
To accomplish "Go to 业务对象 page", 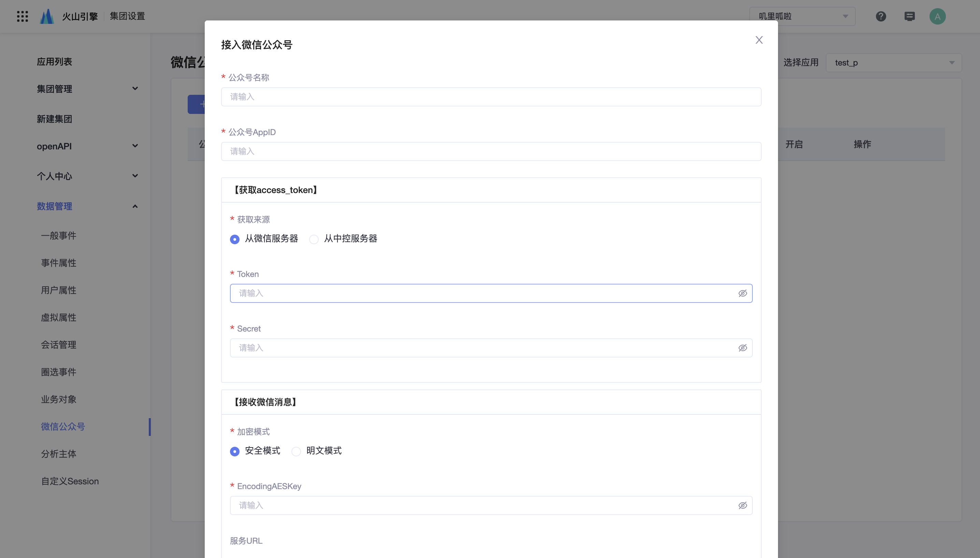I will (x=59, y=399).
